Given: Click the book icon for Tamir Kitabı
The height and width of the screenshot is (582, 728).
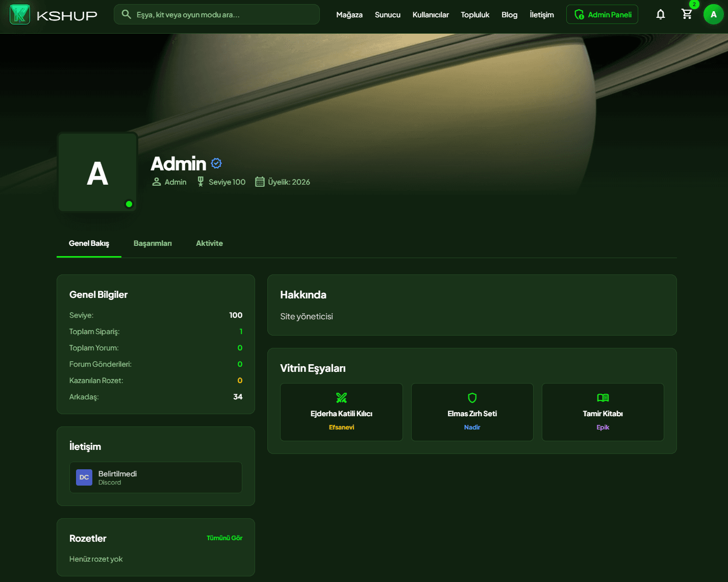Looking at the screenshot, I should [603, 397].
